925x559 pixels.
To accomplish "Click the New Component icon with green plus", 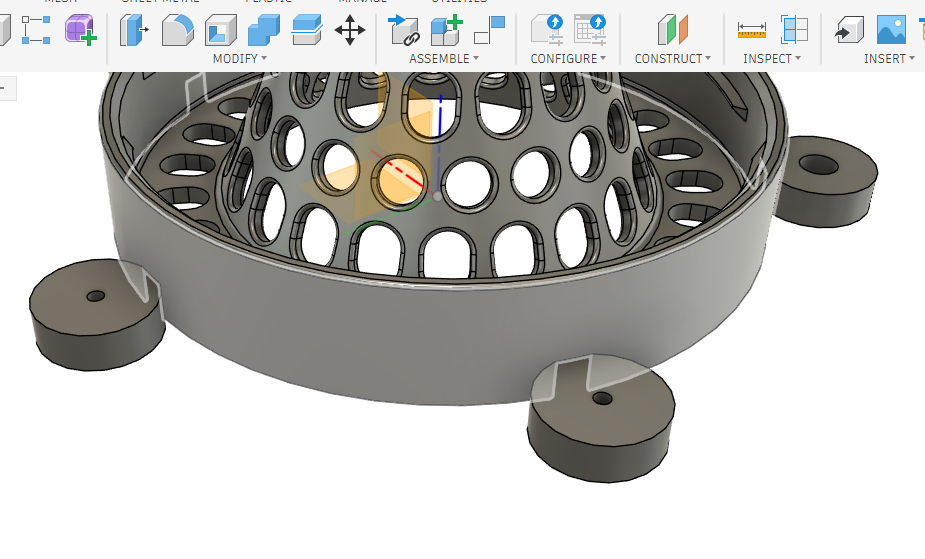I will pyautogui.click(x=446, y=30).
